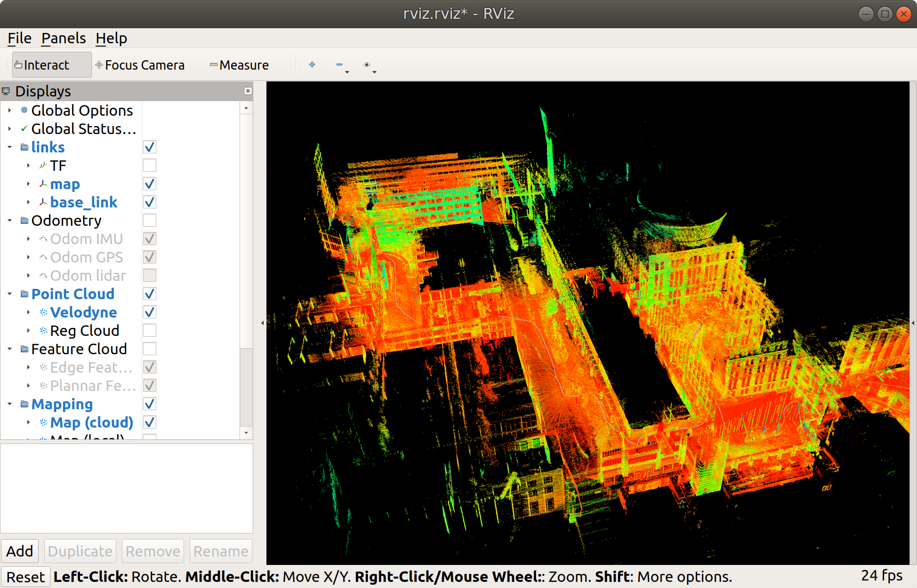Enable the TF display checkbox
Image resolution: width=917 pixels, height=588 pixels.
[x=150, y=166]
